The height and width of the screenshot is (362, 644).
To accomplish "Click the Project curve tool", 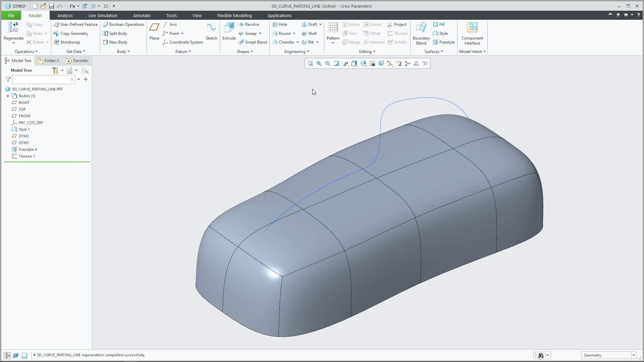I will [x=397, y=24].
